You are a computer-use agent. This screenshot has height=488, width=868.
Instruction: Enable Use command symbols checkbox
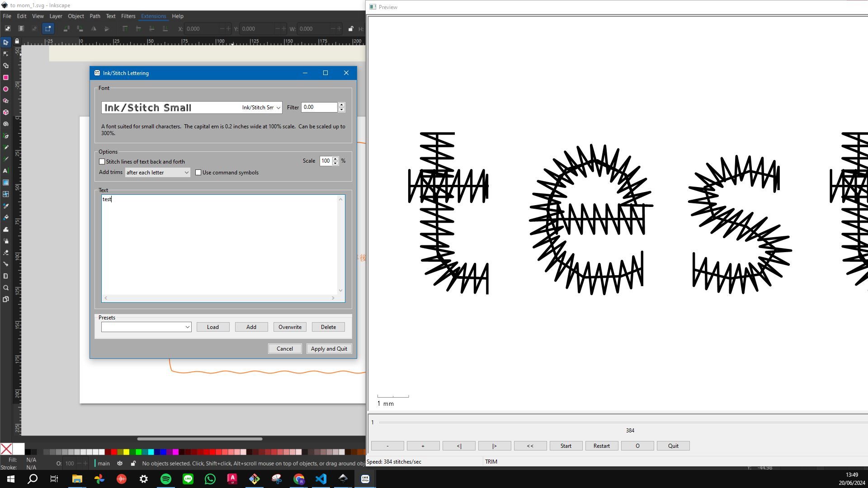pyautogui.click(x=198, y=173)
